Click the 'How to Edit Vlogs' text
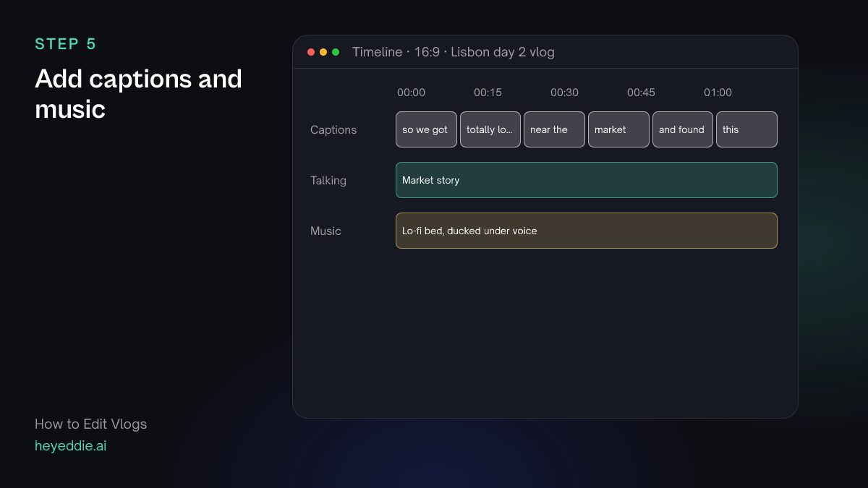868x488 pixels. (90, 424)
